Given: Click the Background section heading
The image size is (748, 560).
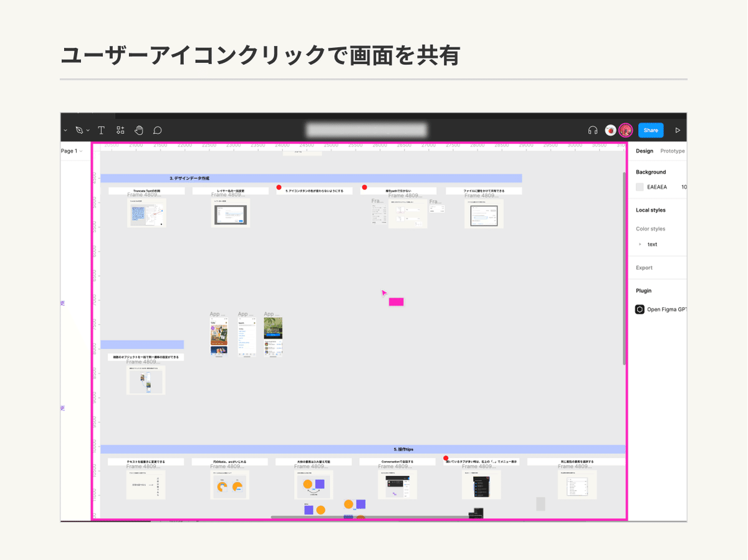Looking at the screenshot, I should pyautogui.click(x=651, y=172).
